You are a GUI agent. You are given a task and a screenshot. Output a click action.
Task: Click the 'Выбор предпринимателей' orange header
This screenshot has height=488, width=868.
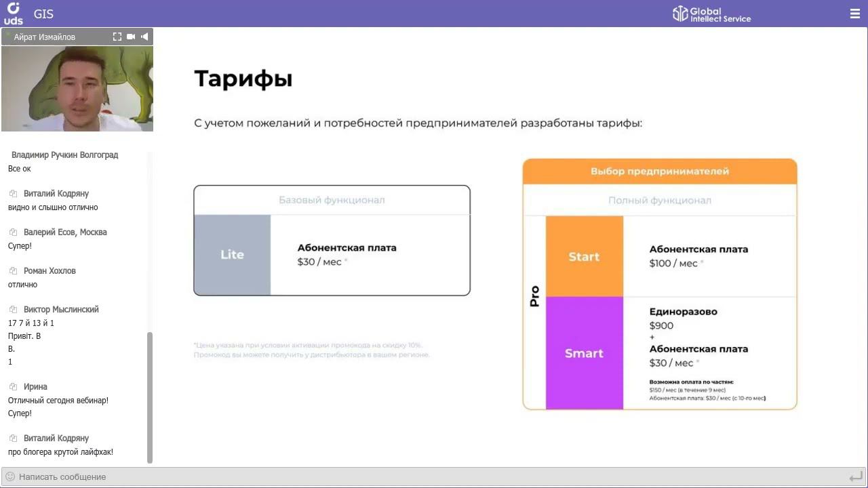point(659,171)
